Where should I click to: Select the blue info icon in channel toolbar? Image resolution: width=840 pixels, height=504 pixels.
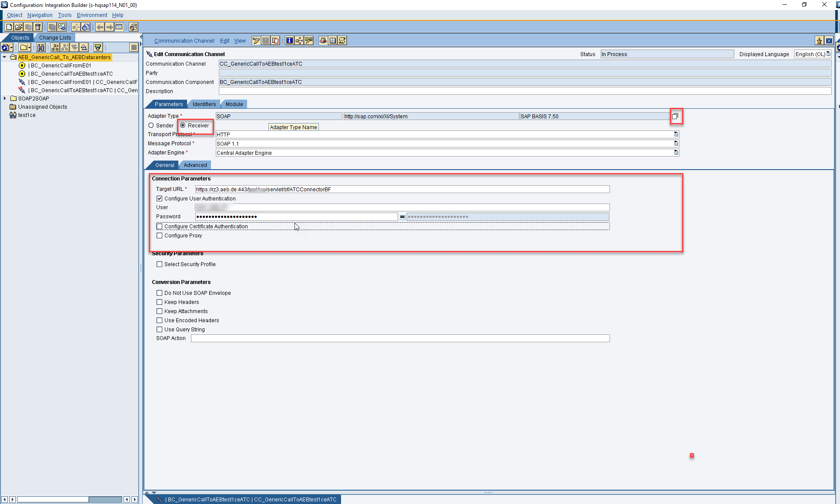289,40
